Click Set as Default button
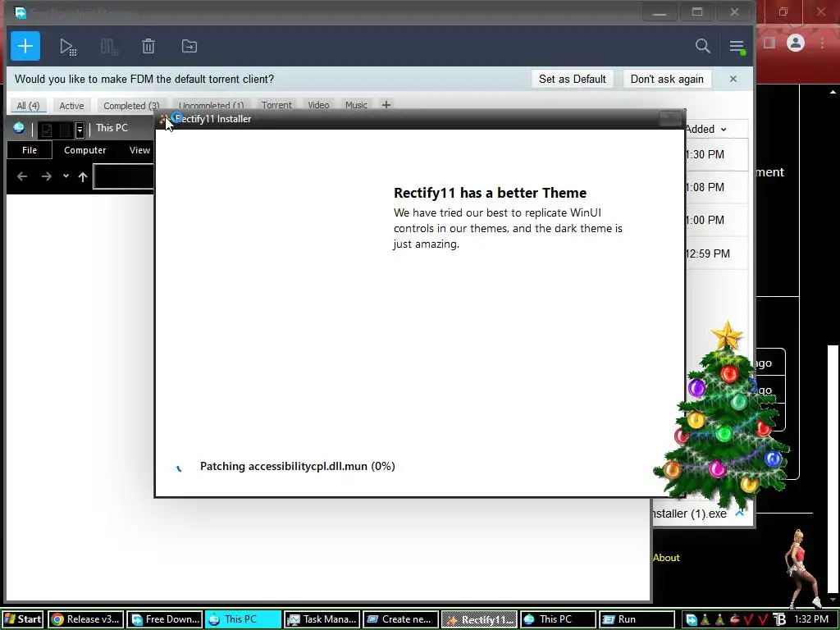The height and width of the screenshot is (630, 840). pyautogui.click(x=572, y=79)
